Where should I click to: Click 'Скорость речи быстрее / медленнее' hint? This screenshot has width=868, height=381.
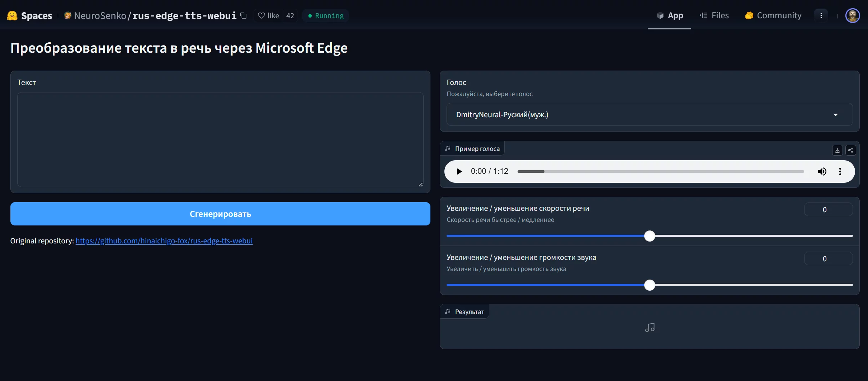pyautogui.click(x=500, y=220)
